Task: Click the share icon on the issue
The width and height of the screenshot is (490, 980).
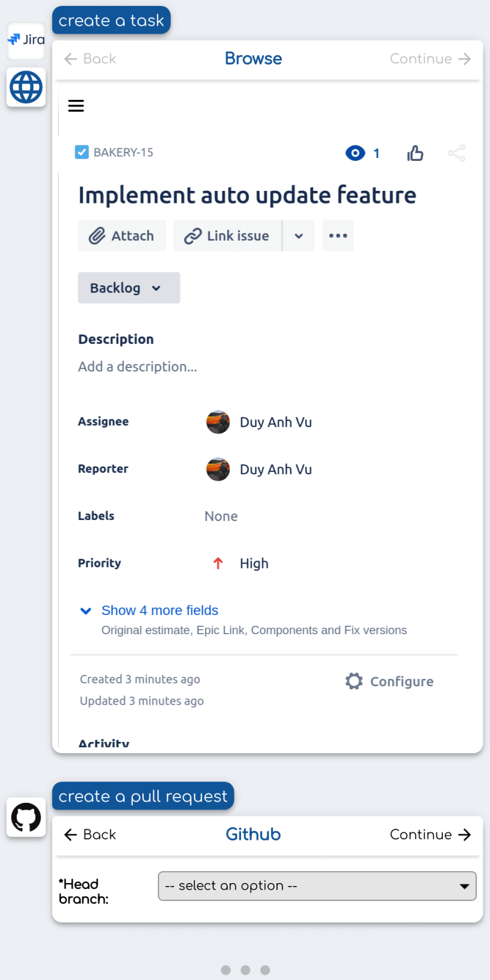Action: 456,153
